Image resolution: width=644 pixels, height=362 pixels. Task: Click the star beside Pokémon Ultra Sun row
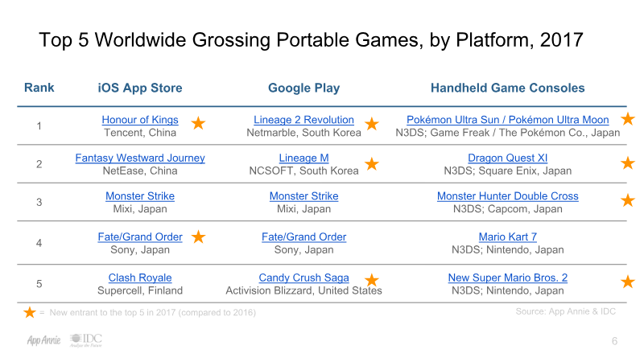tap(628, 119)
